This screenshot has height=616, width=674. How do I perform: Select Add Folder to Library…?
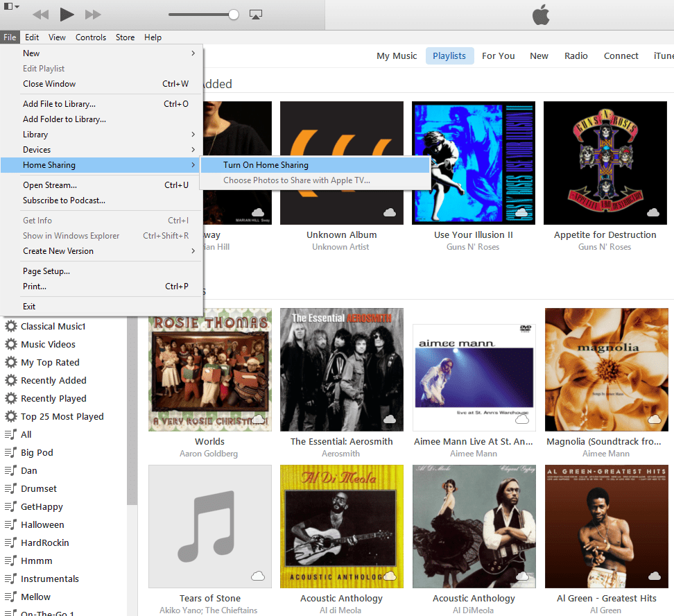click(x=101, y=119)
